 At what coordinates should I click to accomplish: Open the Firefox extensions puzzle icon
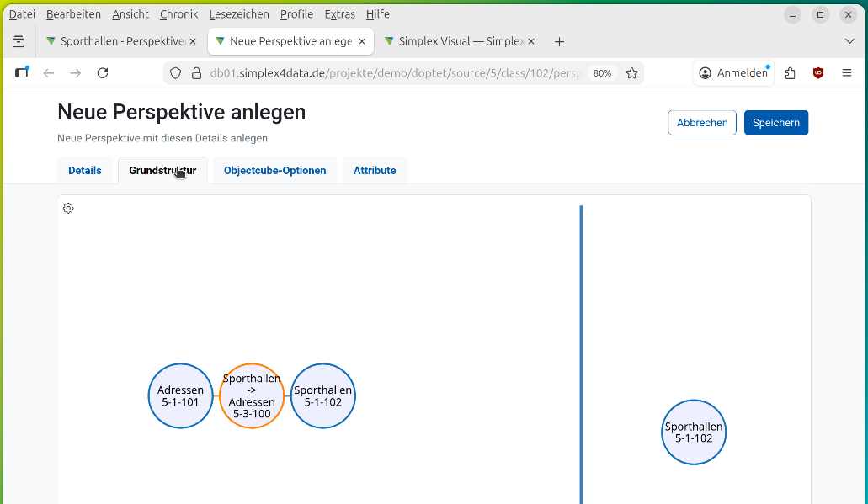pos(790,73)
